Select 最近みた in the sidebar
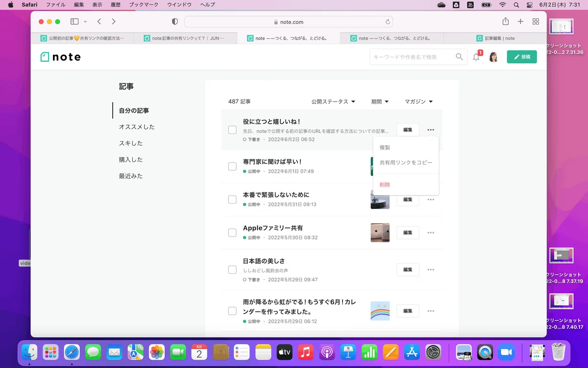This screenshot has width=588, height=368. 131,176
